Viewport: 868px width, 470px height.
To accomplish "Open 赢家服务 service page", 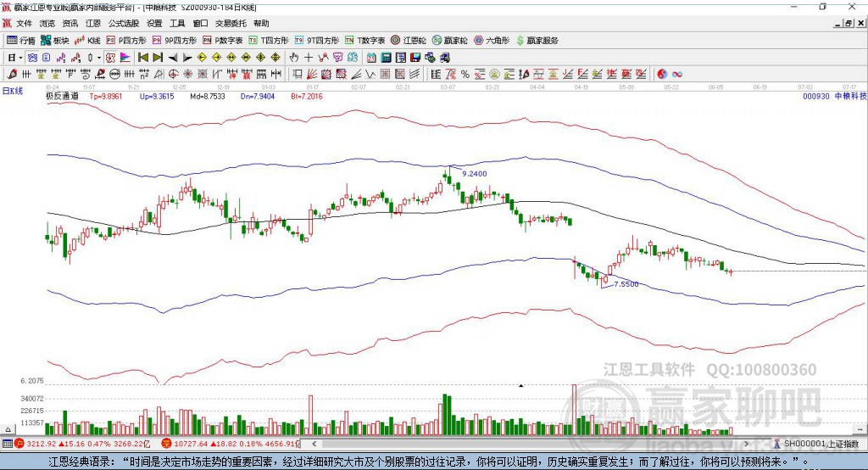I will coord(537,41).
